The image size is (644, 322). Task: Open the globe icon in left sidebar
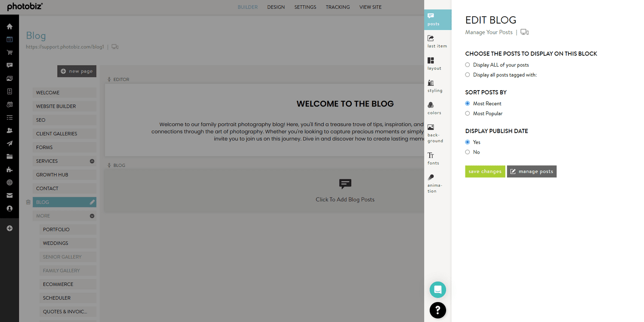point(9,182)
